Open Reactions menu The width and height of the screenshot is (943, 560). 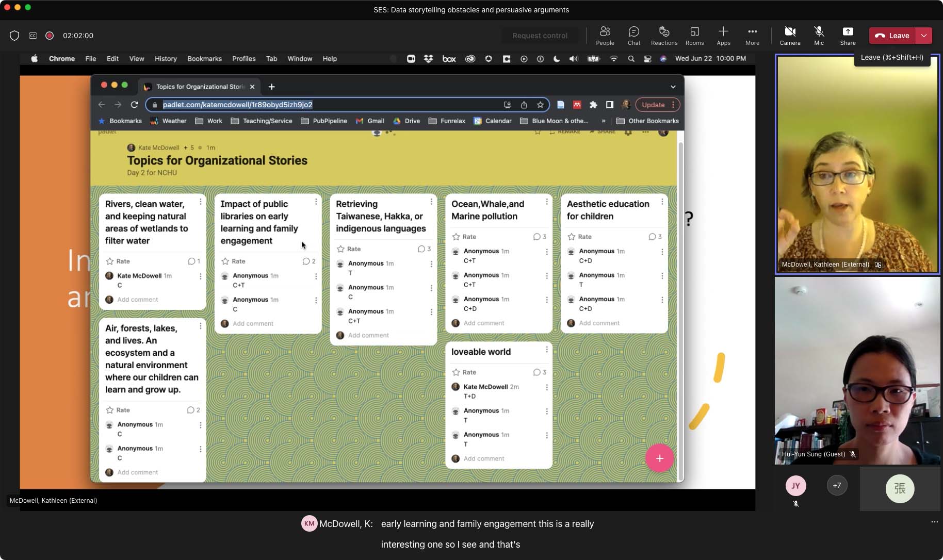coord(664,36)
